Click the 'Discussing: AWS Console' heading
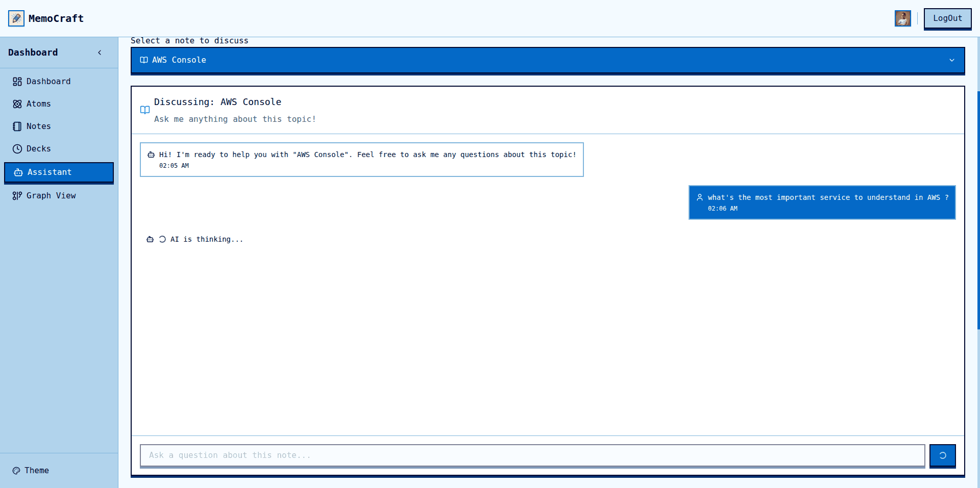This screenshot has width=980, height=488. 218,102
